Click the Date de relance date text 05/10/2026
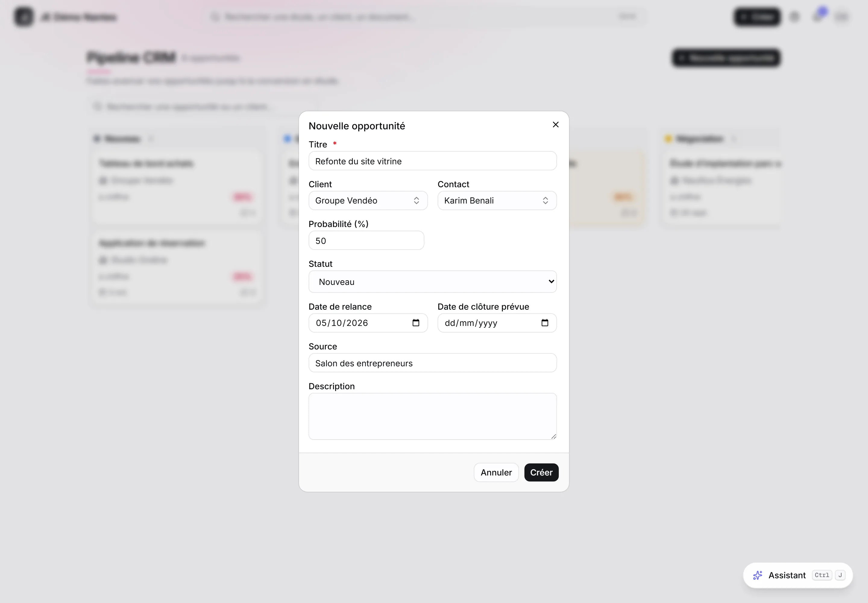Viewport: 868px width, 603px height. tap(342, 323)
